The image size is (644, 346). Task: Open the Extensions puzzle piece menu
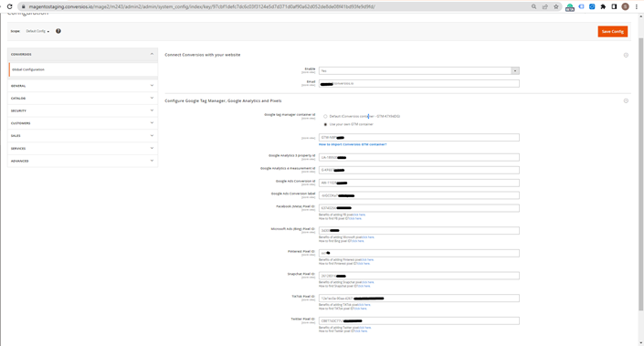click(x=603, y=6)
